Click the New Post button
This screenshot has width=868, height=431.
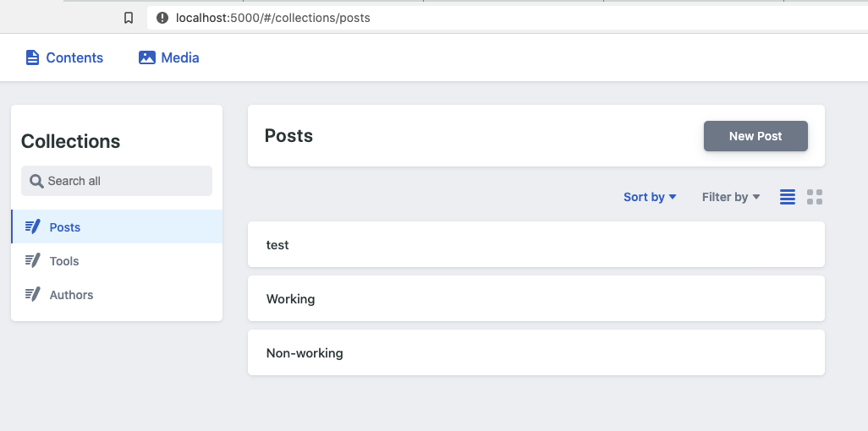[x=755, y=136]
